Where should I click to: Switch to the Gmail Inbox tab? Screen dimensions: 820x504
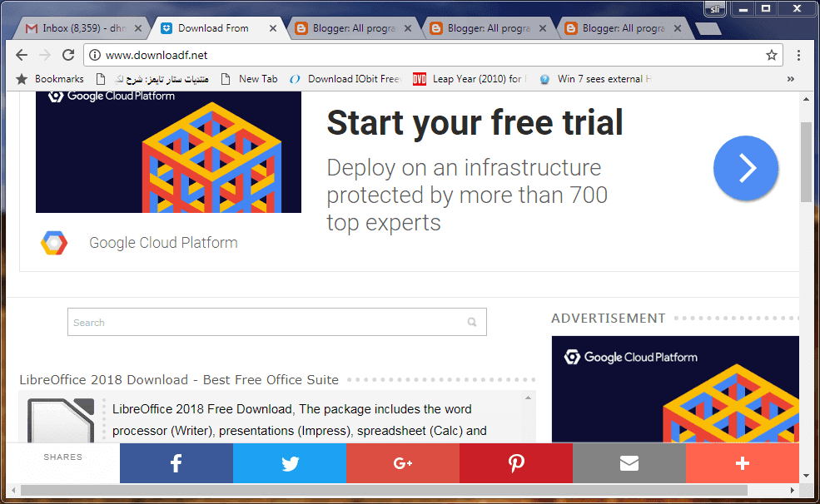click(75, 27)
